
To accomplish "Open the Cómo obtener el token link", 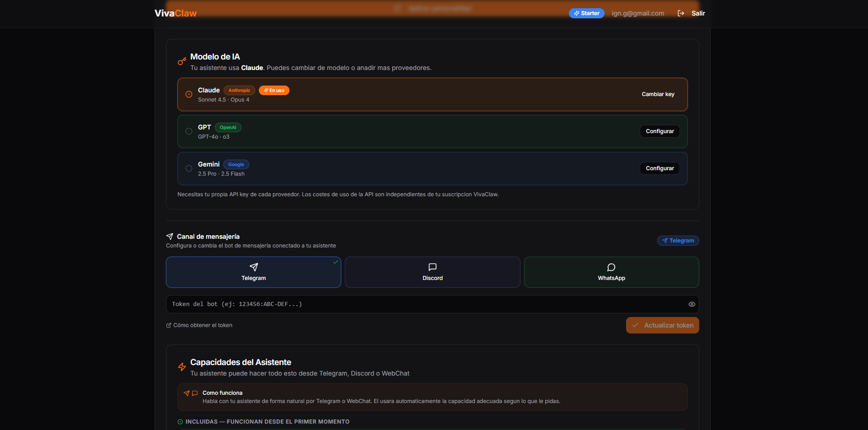I will click(203, 325).
